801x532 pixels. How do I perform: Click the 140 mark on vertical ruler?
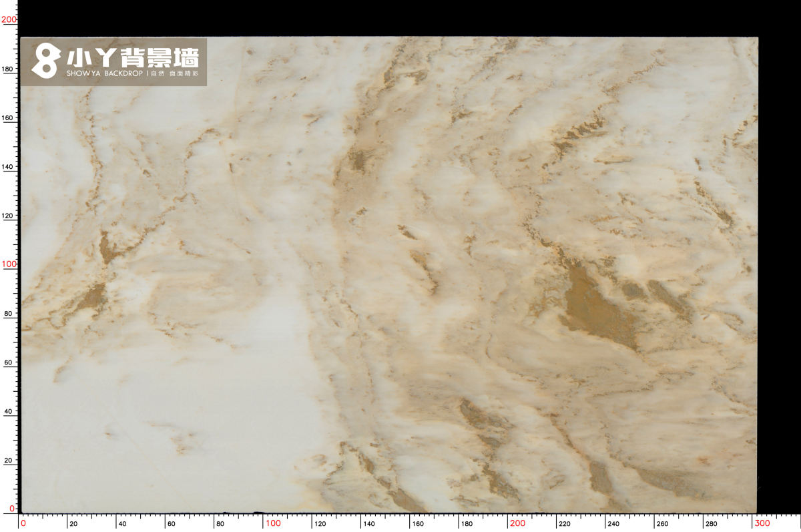click(x=9, y=167)
